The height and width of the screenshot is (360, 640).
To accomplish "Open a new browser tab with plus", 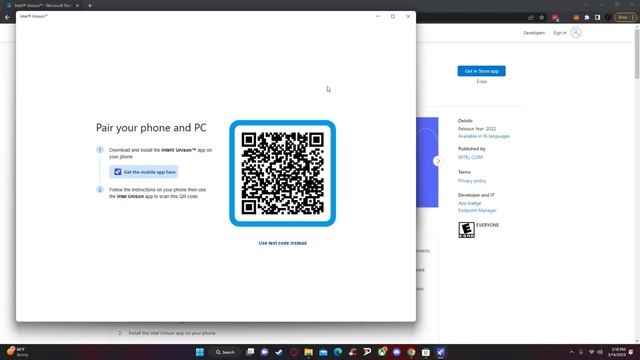I will [90, 6].
